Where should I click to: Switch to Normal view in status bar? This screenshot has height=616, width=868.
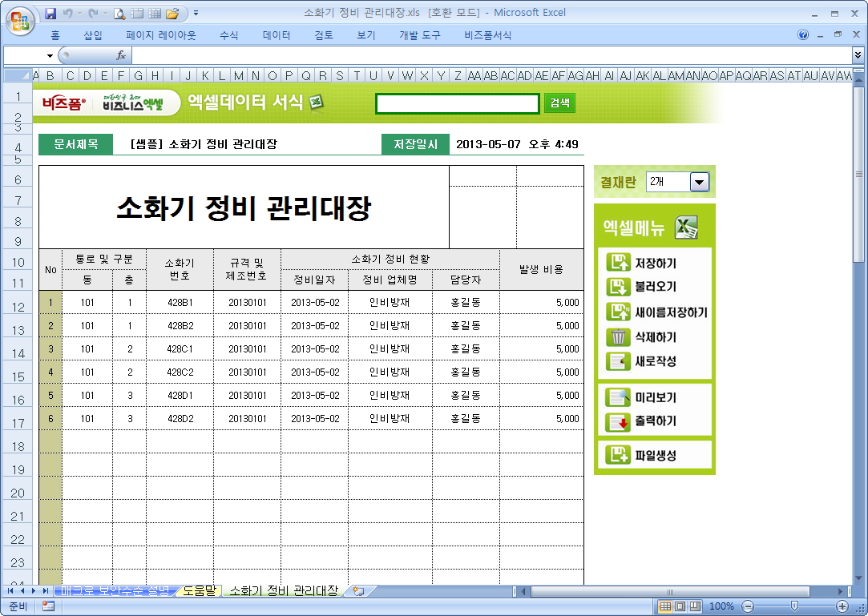click(665, 606)
